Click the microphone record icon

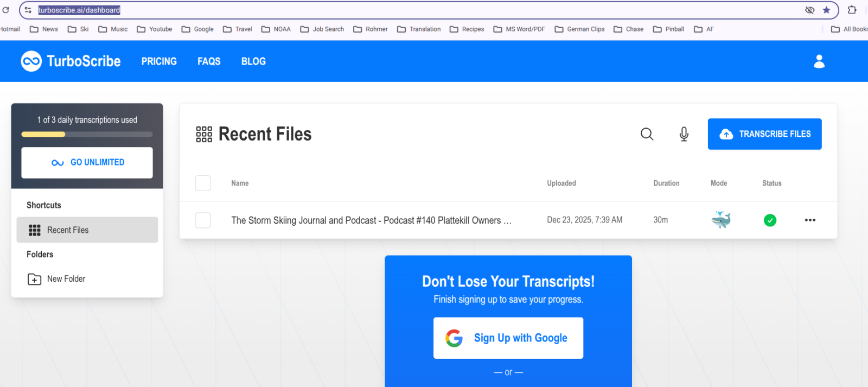684,134
